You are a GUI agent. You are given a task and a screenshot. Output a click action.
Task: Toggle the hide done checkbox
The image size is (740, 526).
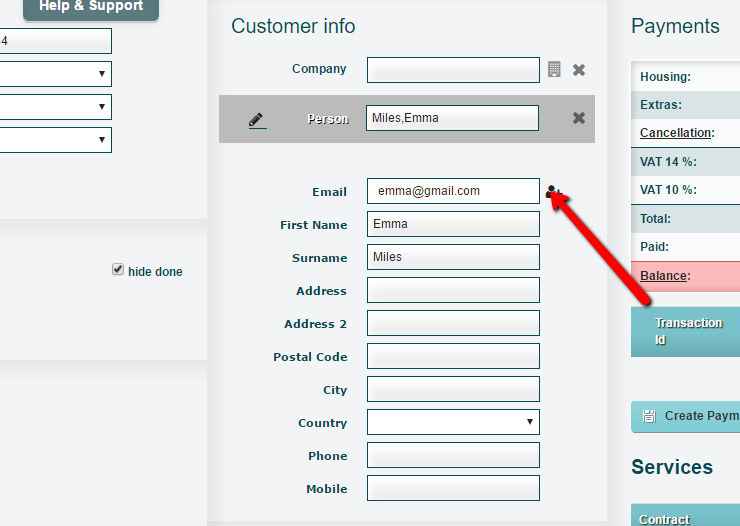tap(118, 269)
